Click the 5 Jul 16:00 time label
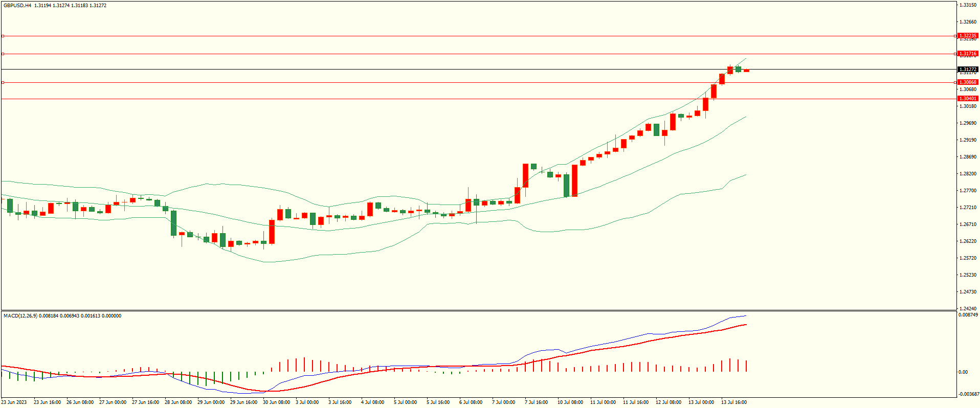Image resolution: width=980 pixels, height=408 pixels. point(438,402)
